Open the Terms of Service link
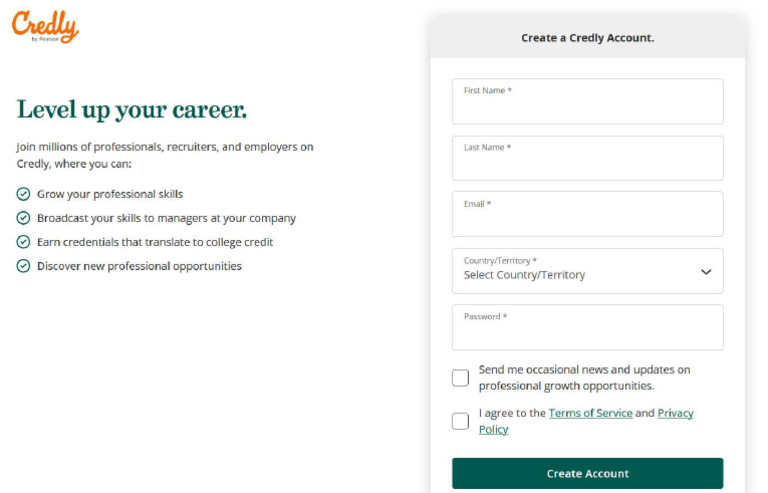 tap(590, 413)
